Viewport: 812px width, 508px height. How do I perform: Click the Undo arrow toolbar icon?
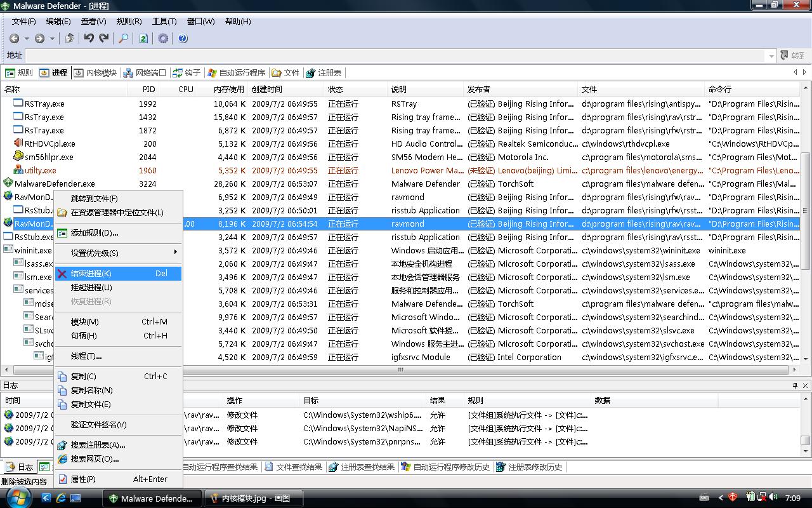89,39
